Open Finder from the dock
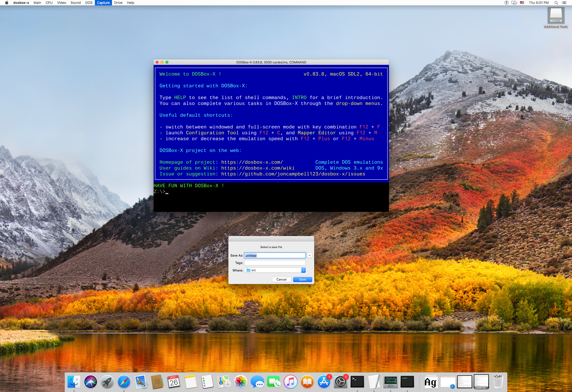The height and width of the screenshot is (392, 572). [x=74, y=382]
